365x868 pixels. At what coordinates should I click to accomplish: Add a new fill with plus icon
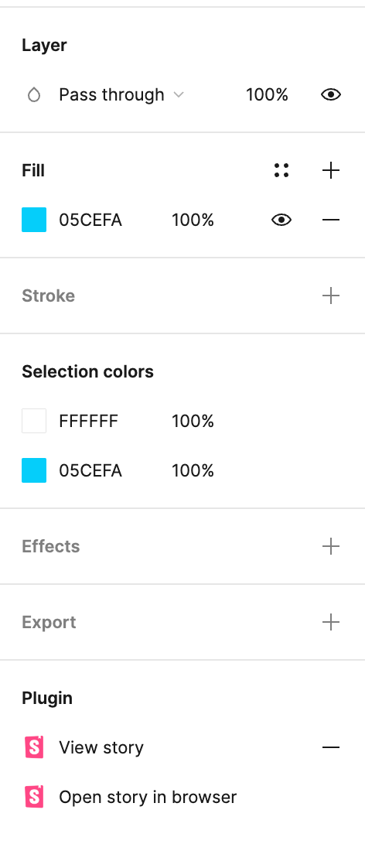point(331,170)
